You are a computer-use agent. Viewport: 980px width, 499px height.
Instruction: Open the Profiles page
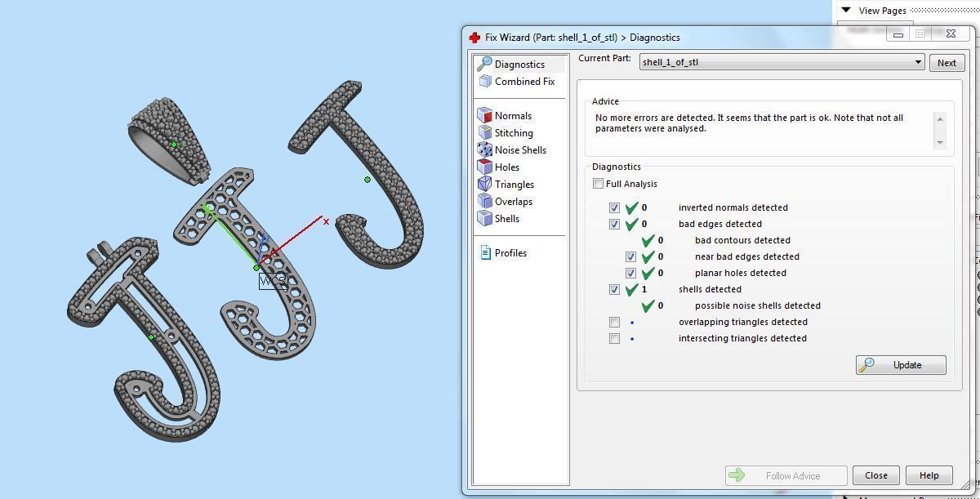(x=503, y=253)
